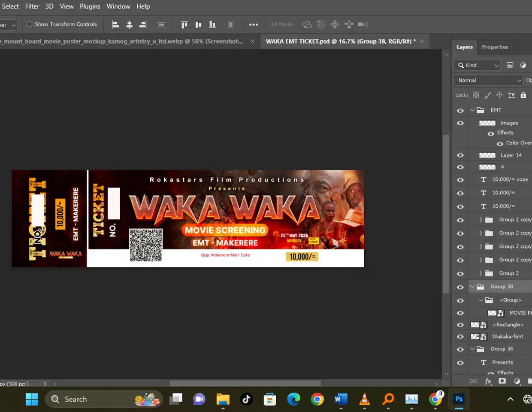Viewport: 532px width, 412px height.
Task: Click the align right edges icon
Action: tap(143, 24)
